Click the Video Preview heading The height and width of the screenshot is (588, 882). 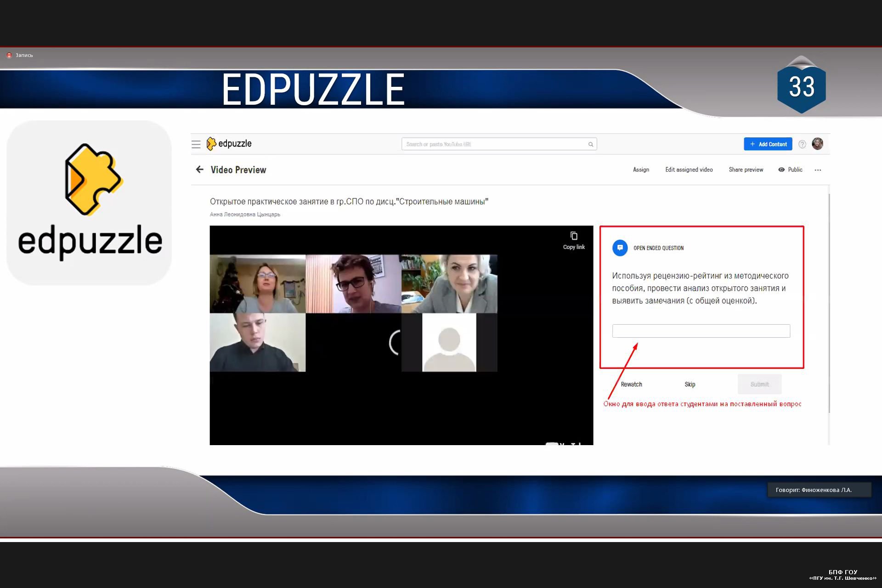(x=238, y=170)
